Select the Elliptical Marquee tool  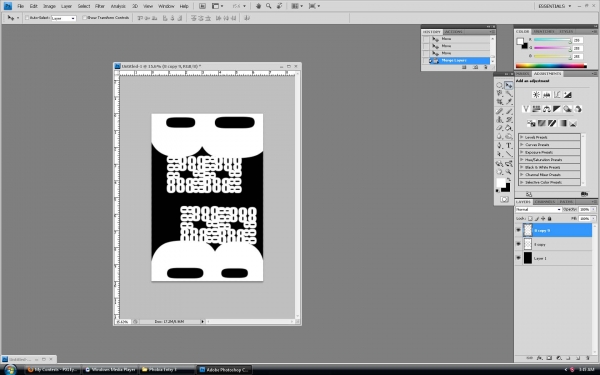point(499,85)
